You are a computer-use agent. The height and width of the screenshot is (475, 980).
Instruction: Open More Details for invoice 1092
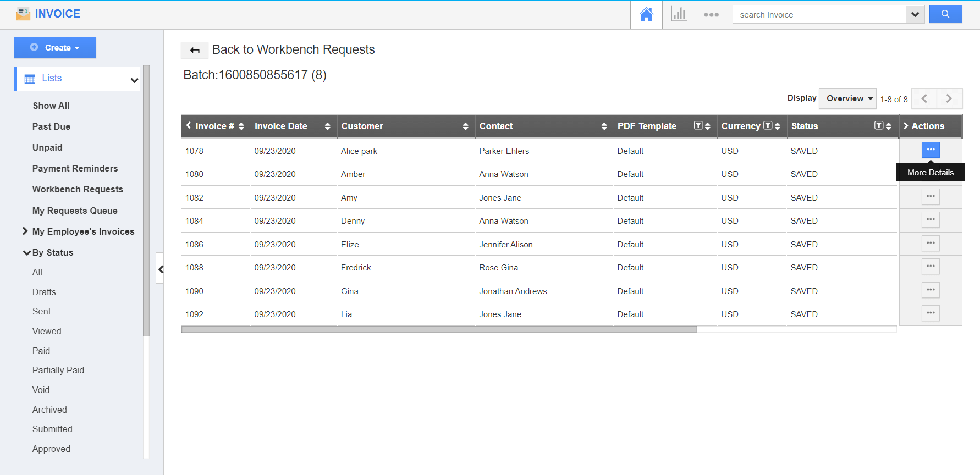tap(931, 313)
